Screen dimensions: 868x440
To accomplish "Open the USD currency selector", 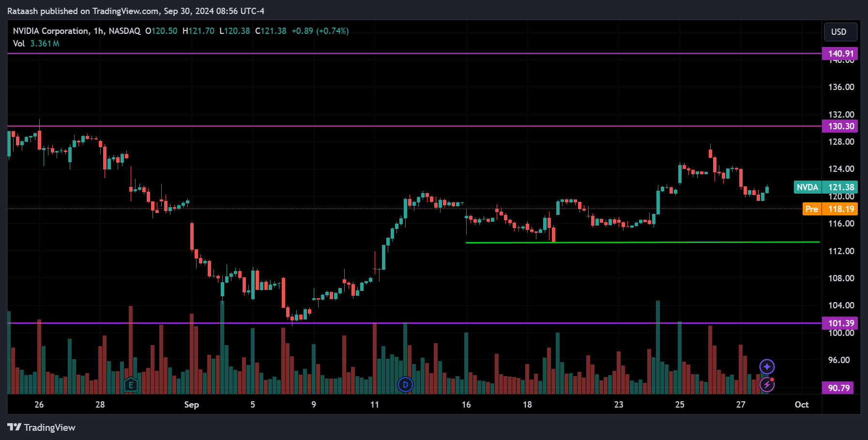I will 840,32.
